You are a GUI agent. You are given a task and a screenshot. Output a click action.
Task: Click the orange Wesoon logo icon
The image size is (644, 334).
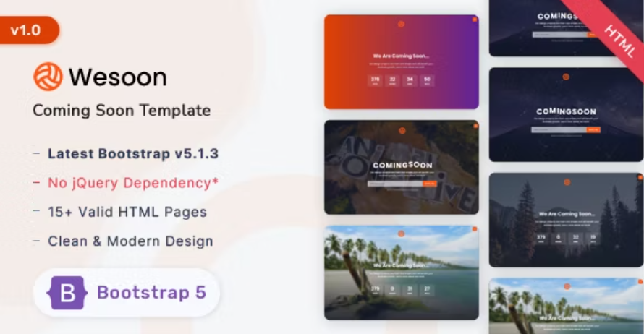click(x=48, y=77)
